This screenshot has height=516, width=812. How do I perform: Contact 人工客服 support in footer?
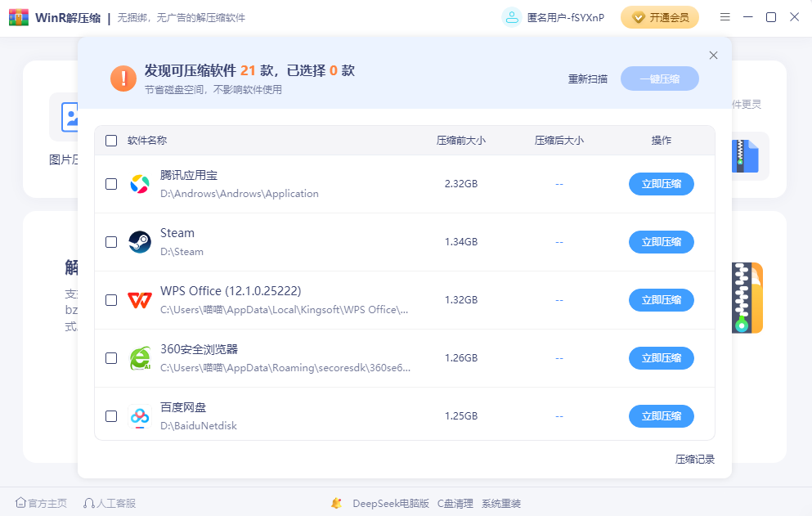(110, 504)
